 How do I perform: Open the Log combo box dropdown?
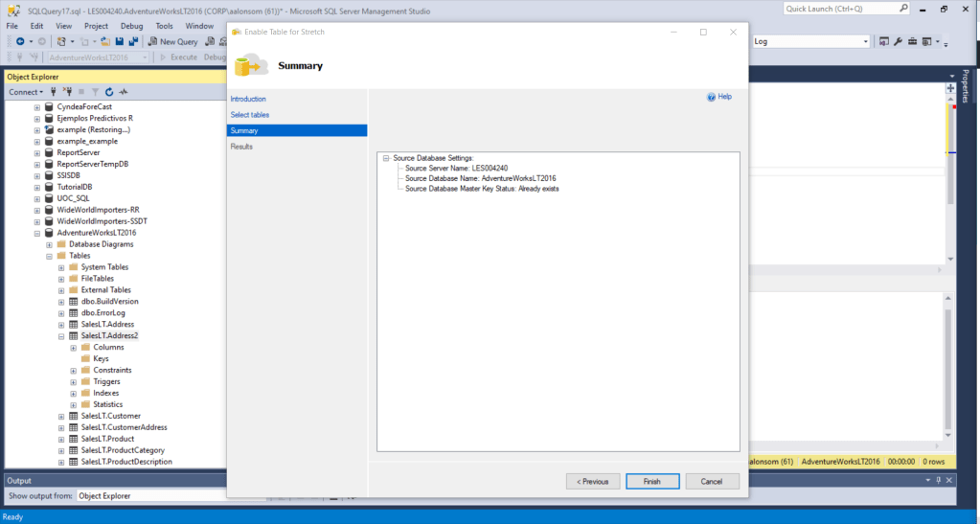865,42
